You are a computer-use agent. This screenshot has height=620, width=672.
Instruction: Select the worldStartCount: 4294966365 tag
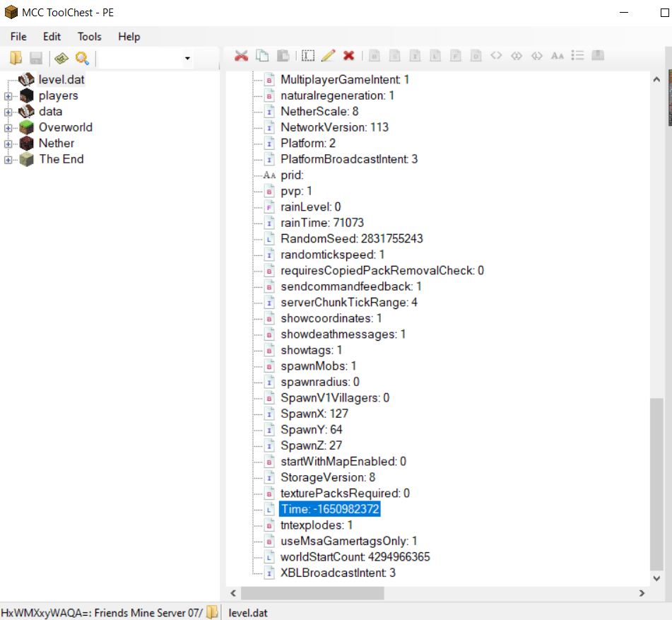[x=355, y=557]
